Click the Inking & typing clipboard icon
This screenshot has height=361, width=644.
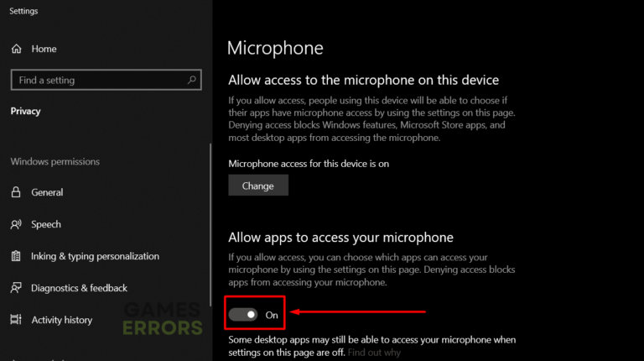coord(16,256)
